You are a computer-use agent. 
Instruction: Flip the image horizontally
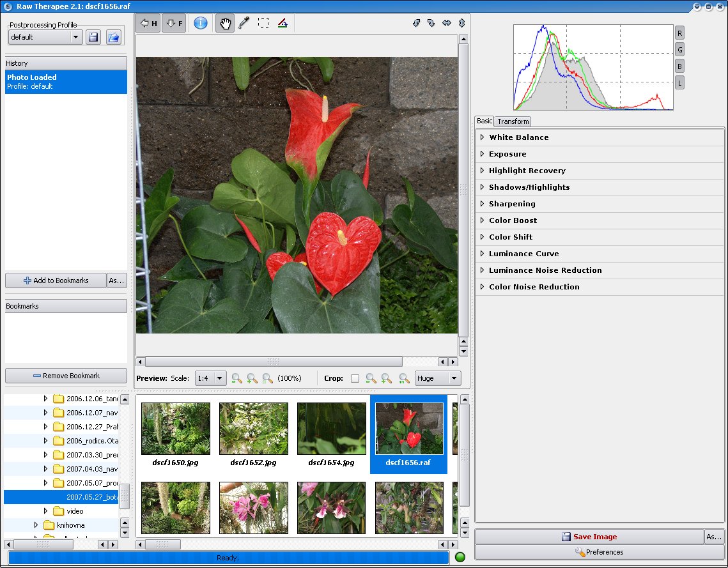tap(447, 23)
